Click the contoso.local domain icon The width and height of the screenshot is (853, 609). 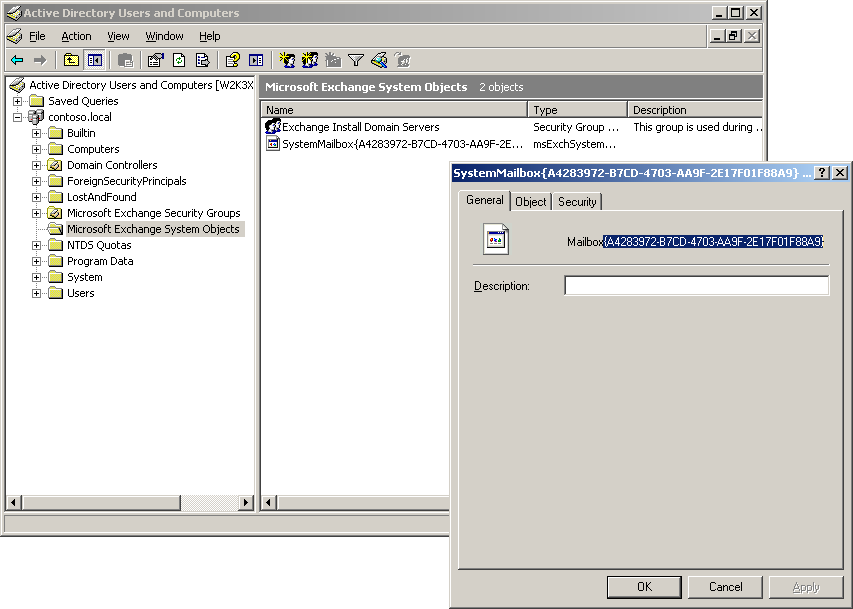(36, 116)
